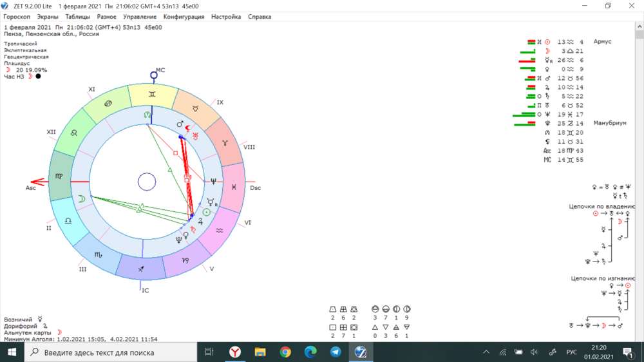Viewport: 644px width, 362px height.
Task: Open Yandex Browser from the taskbar
Action: (235, 352)
